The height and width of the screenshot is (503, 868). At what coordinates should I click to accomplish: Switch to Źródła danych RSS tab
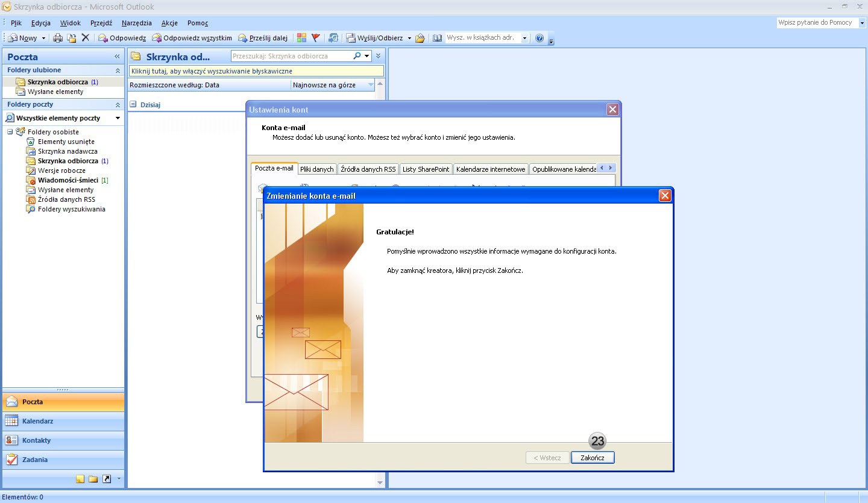[368, 169]
